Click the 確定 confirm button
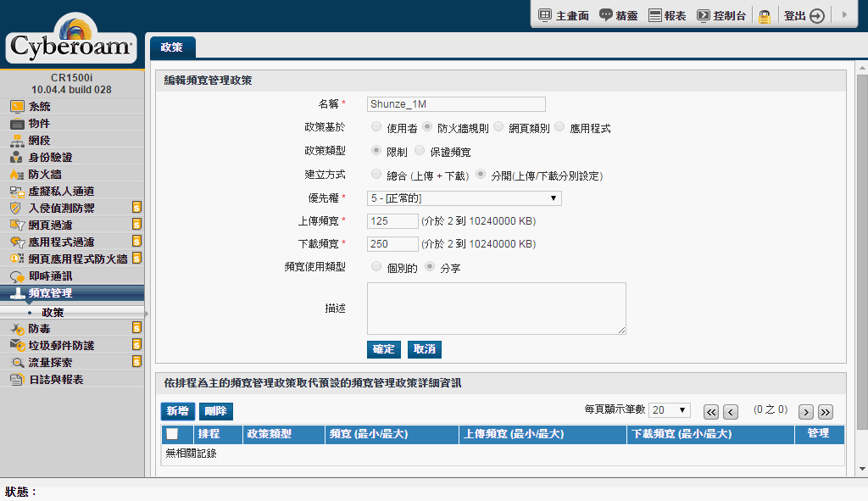 pyautogui.click(x=384, y=349)
